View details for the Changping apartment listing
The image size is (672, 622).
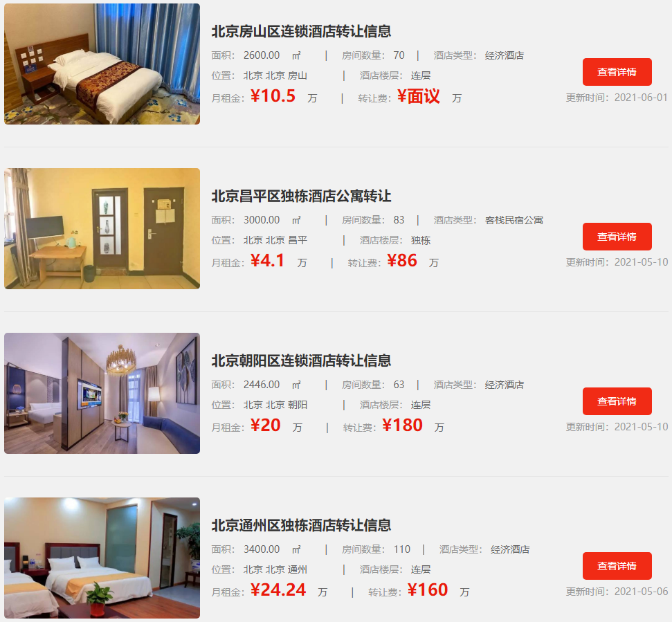tap(617, 237)
